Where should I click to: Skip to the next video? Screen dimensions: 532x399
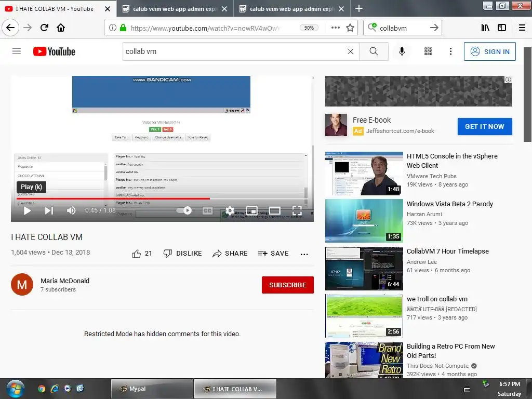pos(49,211)
